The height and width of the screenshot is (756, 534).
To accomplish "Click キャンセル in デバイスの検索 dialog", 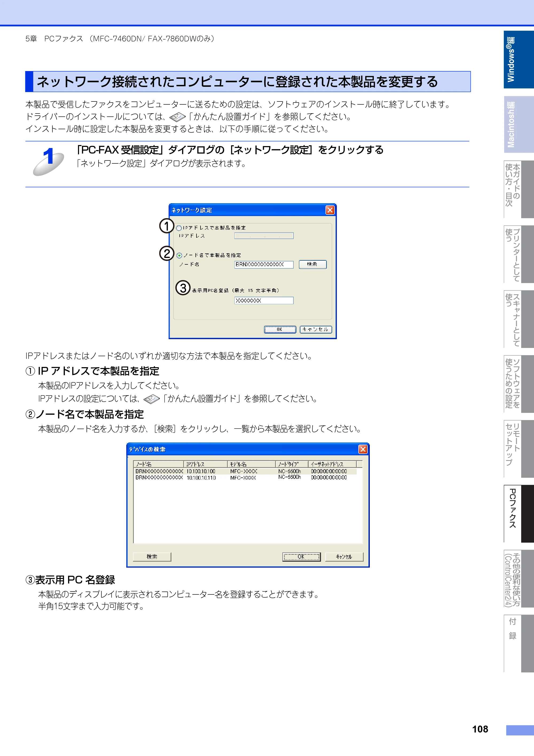I will coord(344,557).
